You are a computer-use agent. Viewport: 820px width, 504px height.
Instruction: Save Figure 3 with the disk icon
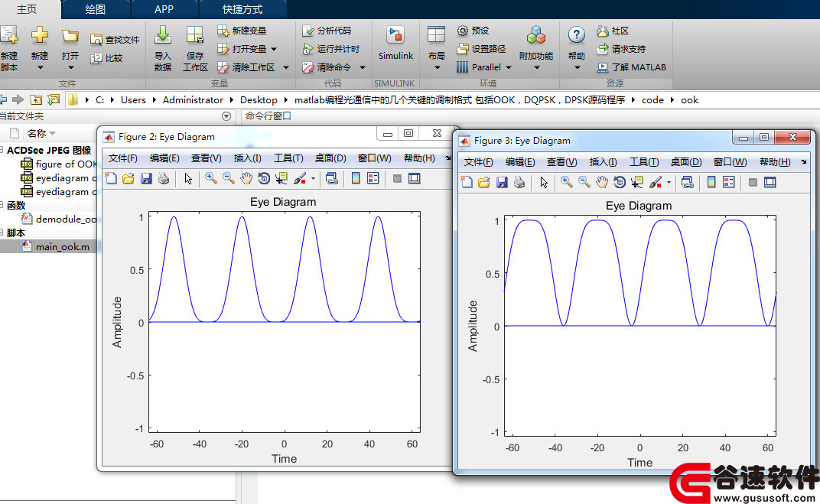coord(502,183)
